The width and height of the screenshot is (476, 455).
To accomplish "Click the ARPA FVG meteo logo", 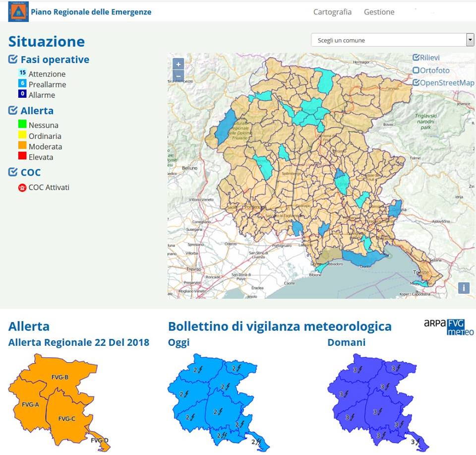I will click(449, 326).
